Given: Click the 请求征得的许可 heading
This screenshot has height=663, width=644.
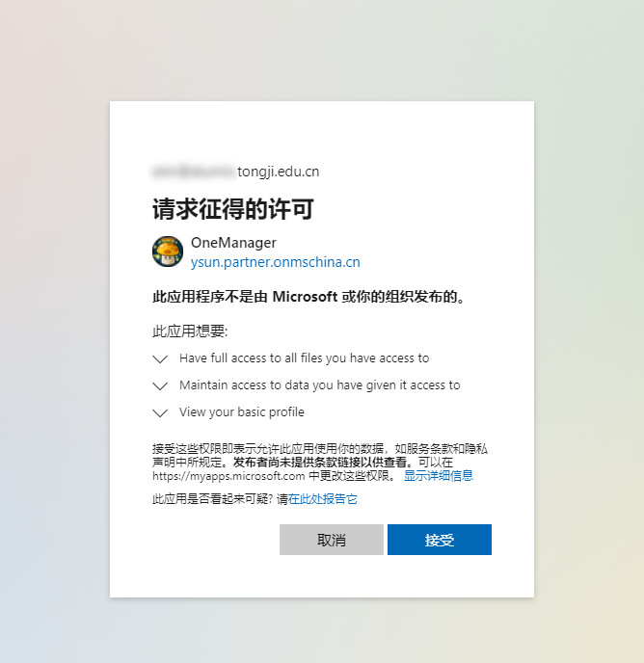Looking at the screenshot, I should pyautogui.click(x=233, y=209).
